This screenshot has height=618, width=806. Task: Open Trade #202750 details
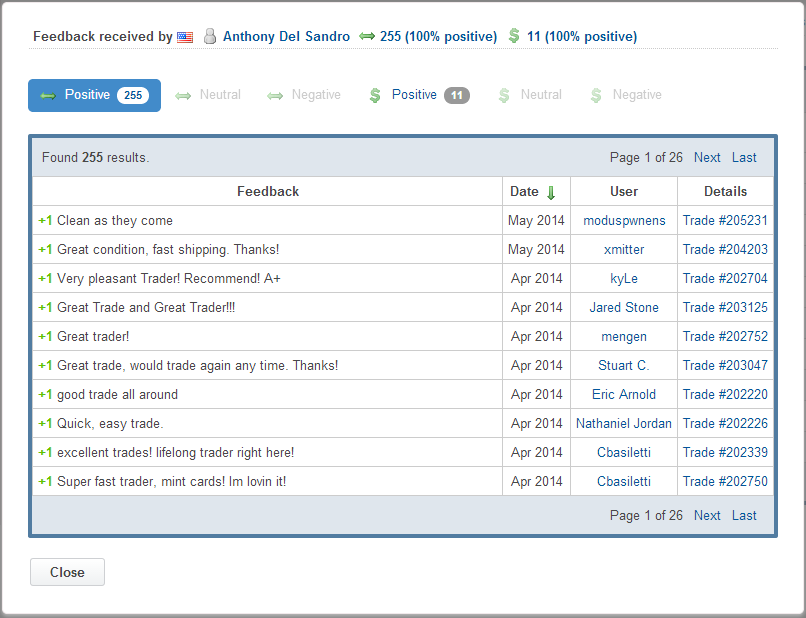725,481
